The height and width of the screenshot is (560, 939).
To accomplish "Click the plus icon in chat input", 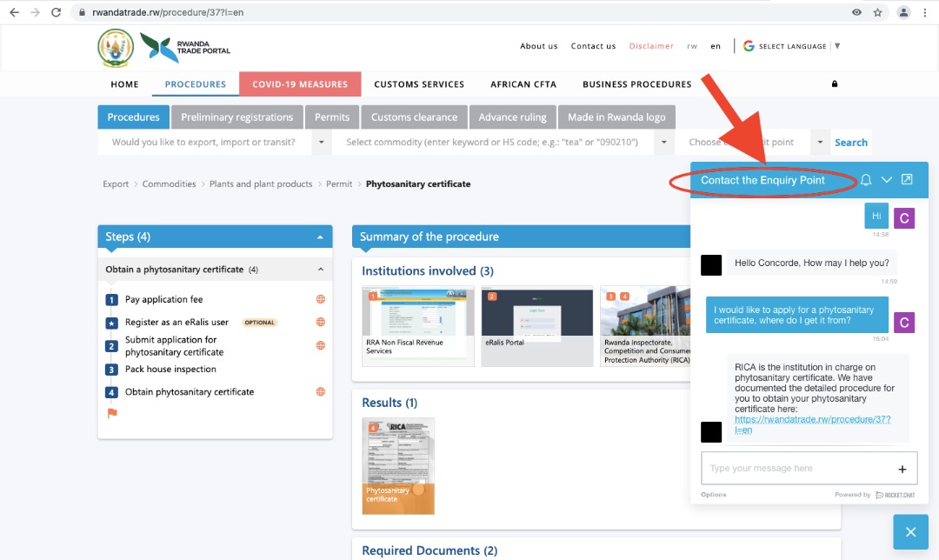I will point(902,469).
